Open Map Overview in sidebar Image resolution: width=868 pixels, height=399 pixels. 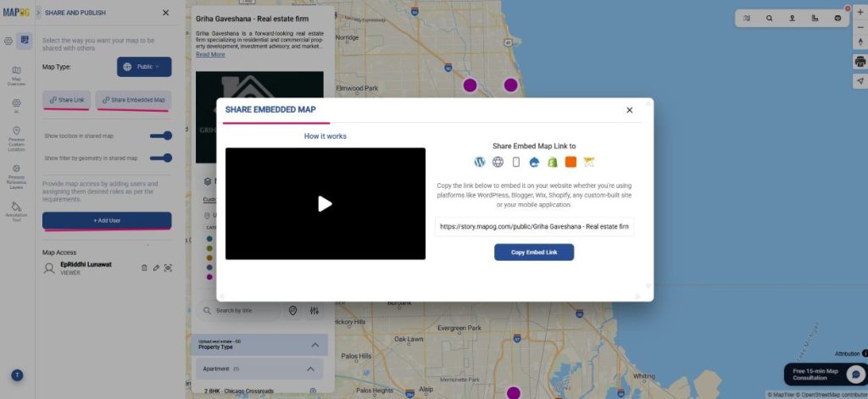[x=16, y=75]
